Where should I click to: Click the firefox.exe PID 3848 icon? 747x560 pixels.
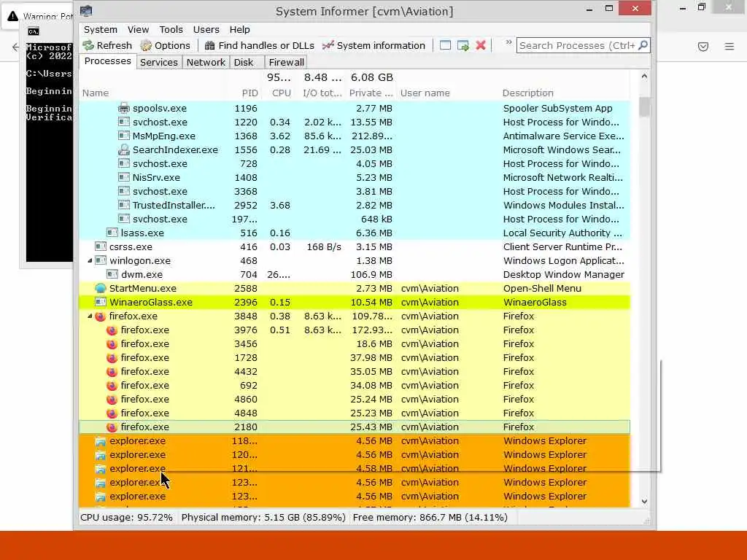[x=101, y=316]
